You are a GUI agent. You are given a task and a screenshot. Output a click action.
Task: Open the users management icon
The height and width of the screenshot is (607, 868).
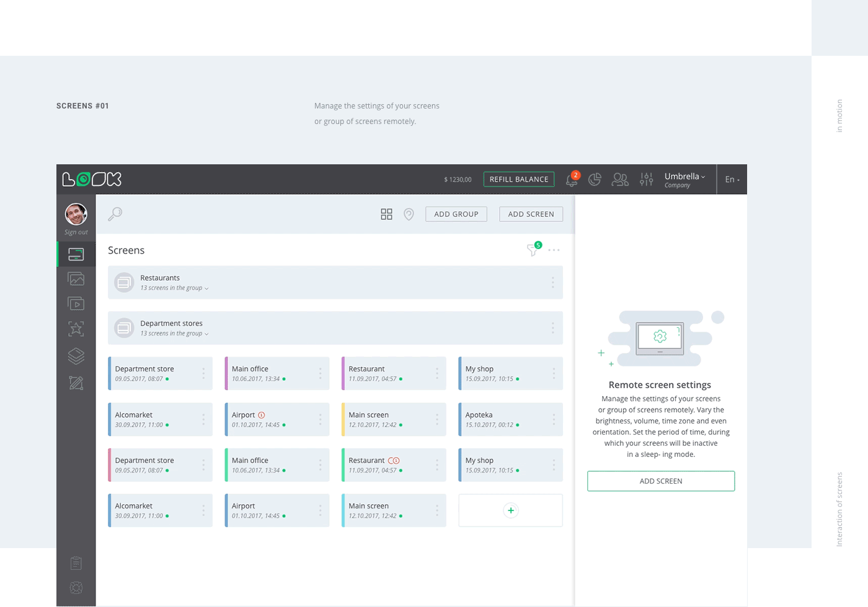tap(620, 179)
